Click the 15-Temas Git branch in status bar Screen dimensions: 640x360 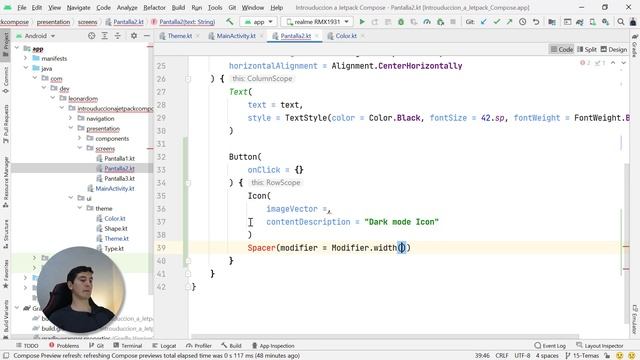point(582,356)
